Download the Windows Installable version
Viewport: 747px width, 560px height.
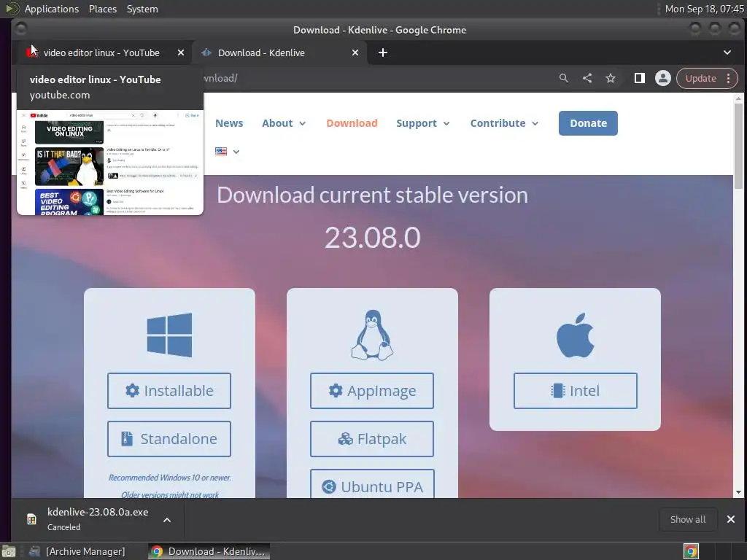[169, 391]
